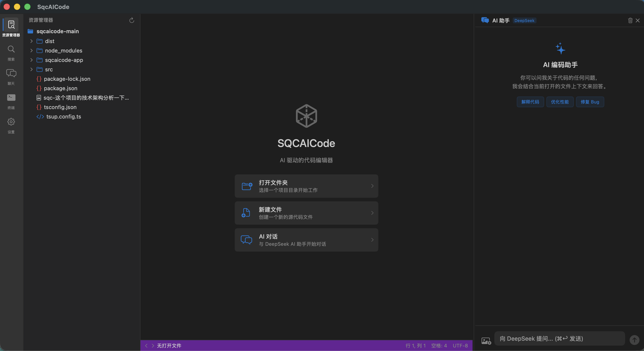
Task: Click the SQCAICode cube logo
Action: (306, 116)
